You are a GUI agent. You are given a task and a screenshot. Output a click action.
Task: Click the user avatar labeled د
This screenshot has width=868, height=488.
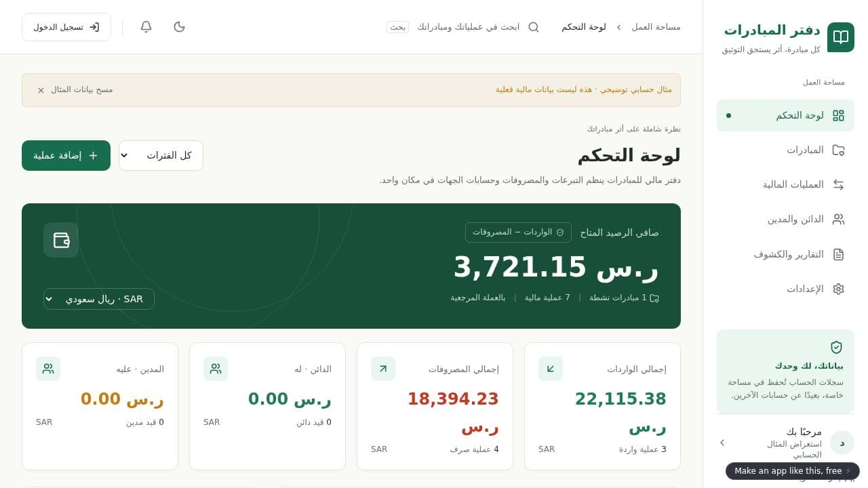(x=842, y=443)
